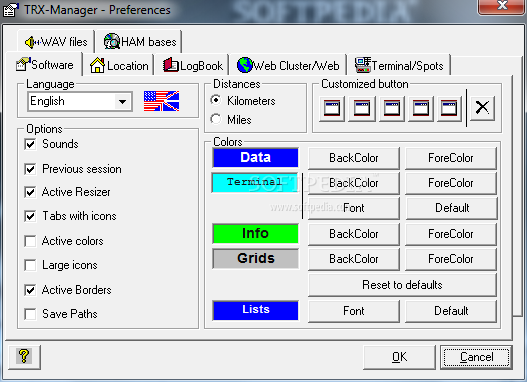
Task: Click the blue Data color preview
Action: tap(255, 158)
